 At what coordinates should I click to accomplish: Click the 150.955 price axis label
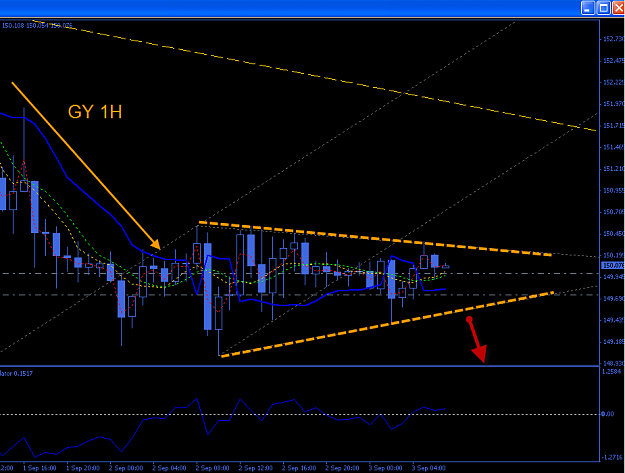pyautogui.click(x=613, y=190)
